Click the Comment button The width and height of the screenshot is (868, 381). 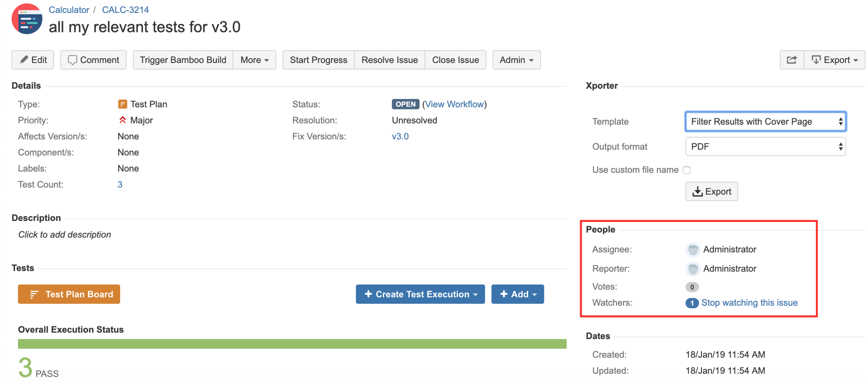point(93,60)
